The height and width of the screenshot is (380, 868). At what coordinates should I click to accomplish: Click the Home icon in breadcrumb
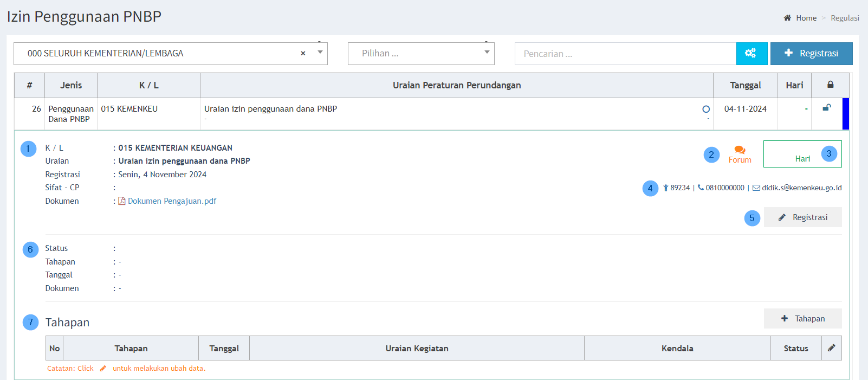[787, 18]
